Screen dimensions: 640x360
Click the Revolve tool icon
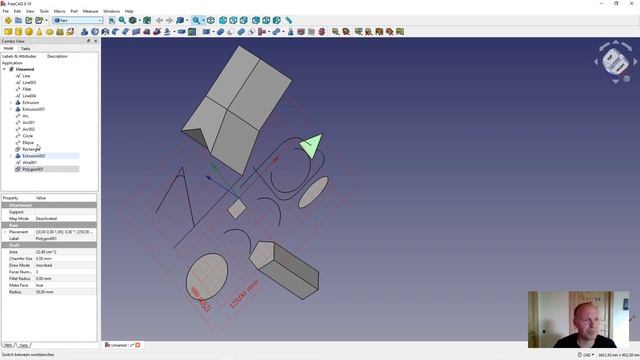[x=95, y=31]
